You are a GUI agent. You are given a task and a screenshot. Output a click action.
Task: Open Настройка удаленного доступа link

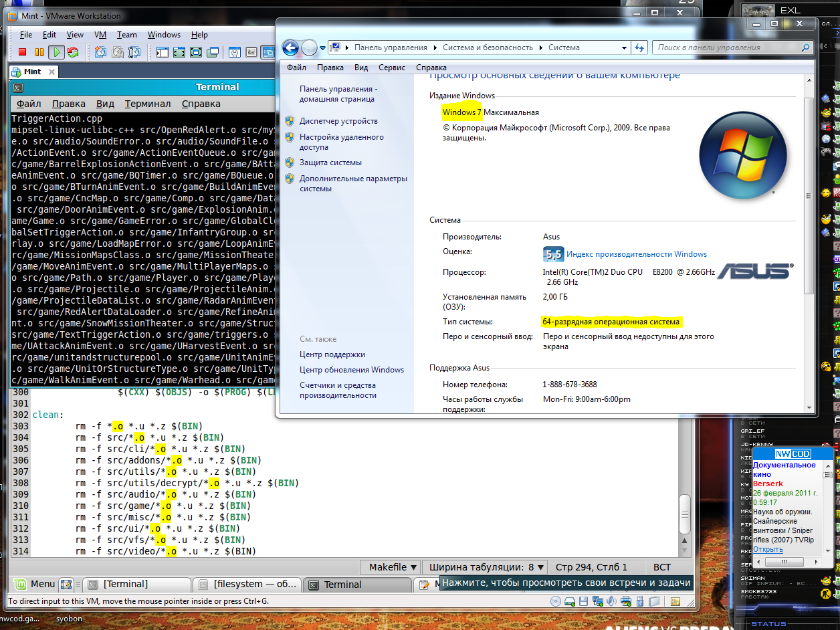[x=342, y=142]
